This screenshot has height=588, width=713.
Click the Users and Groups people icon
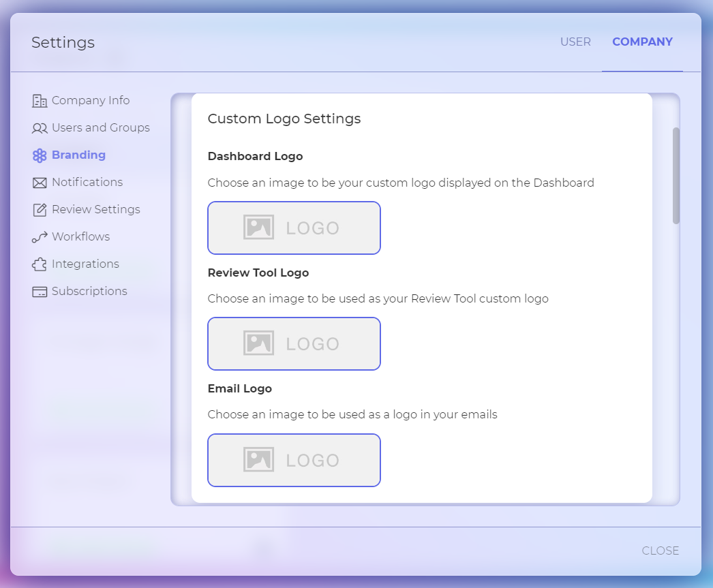(x=40, y=128)
